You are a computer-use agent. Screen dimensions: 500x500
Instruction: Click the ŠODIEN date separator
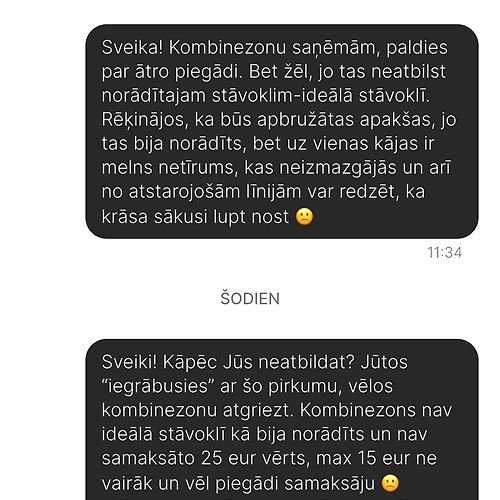coord(250,299)
